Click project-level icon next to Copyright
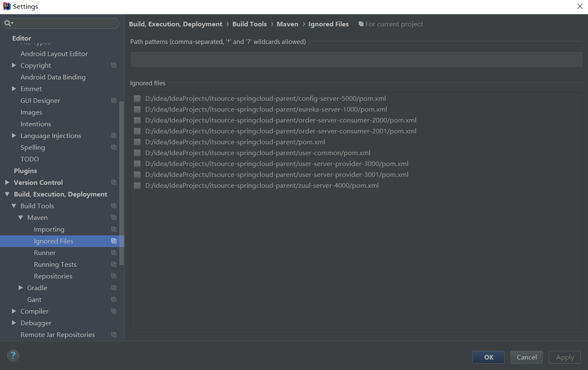The width and height of the screenshot is (588, 370). (x=114, y=65)
